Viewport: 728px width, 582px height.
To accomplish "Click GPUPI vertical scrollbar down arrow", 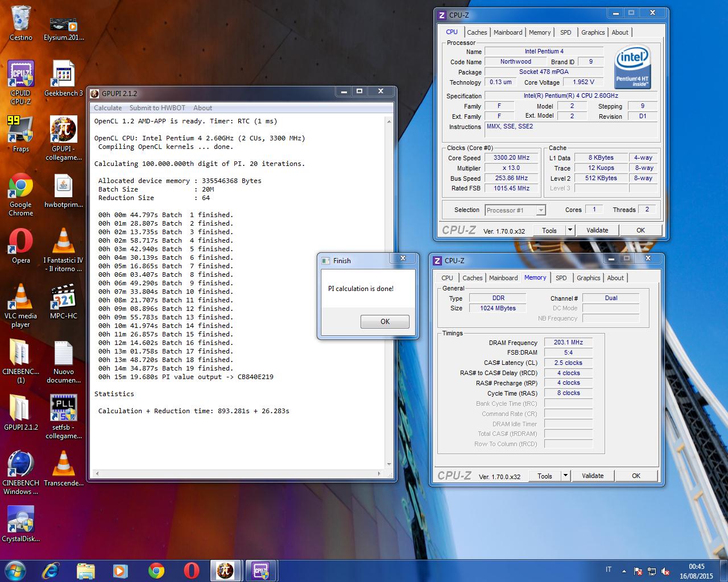I will pos(389,464).
